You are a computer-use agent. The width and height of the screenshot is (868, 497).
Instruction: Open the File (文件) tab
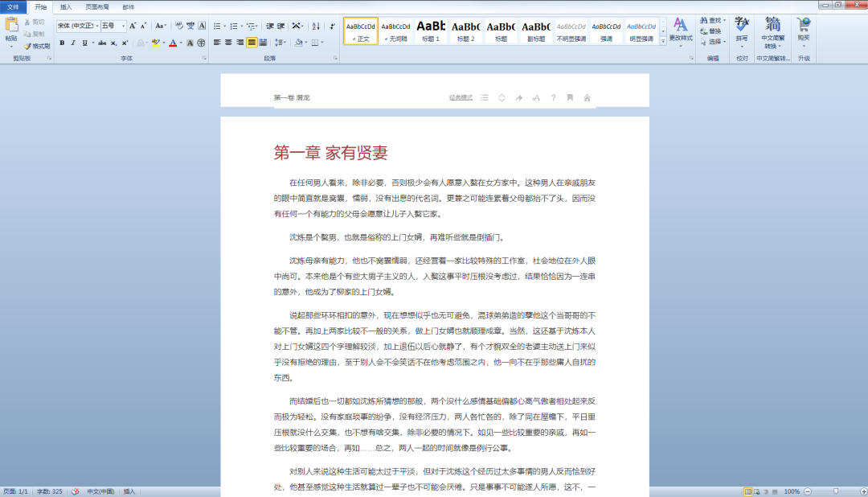[14, 7]
